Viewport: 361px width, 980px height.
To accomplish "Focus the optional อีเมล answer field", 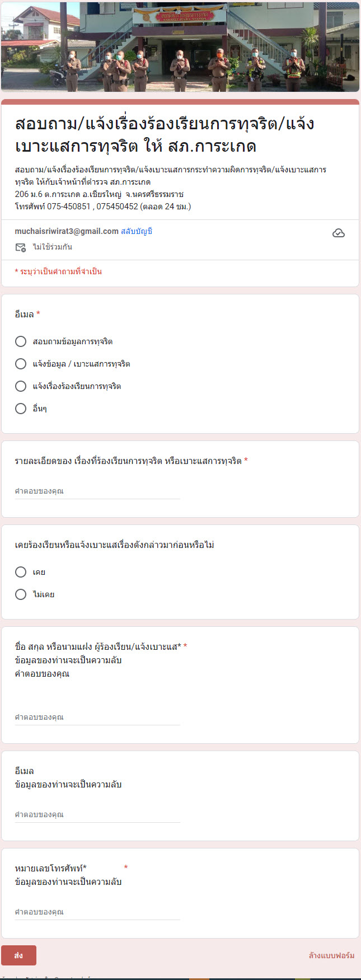I will coord(97,815).
